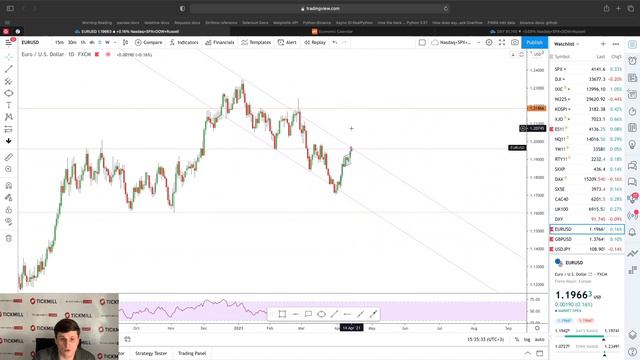The height and width of the screenshot is (360, 640).
Task: Select the trend line drawing tool
Action: pos(9,69)
